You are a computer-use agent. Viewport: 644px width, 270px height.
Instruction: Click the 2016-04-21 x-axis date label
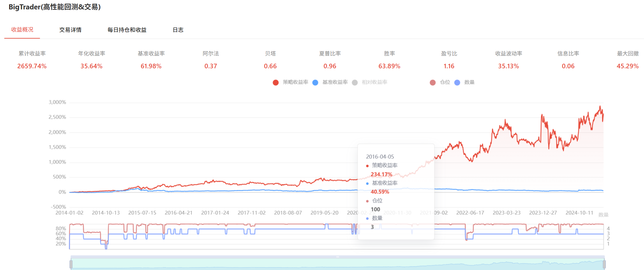point(179,213)
